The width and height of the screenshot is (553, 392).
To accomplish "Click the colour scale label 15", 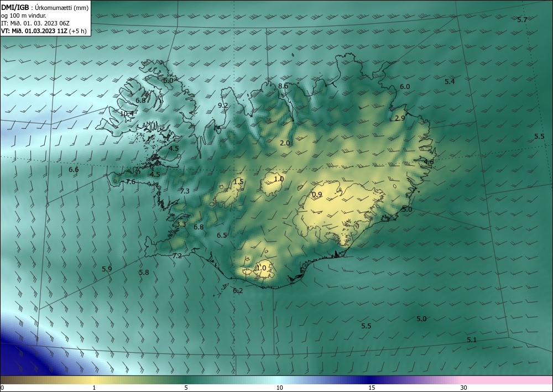I will (372, 388).
